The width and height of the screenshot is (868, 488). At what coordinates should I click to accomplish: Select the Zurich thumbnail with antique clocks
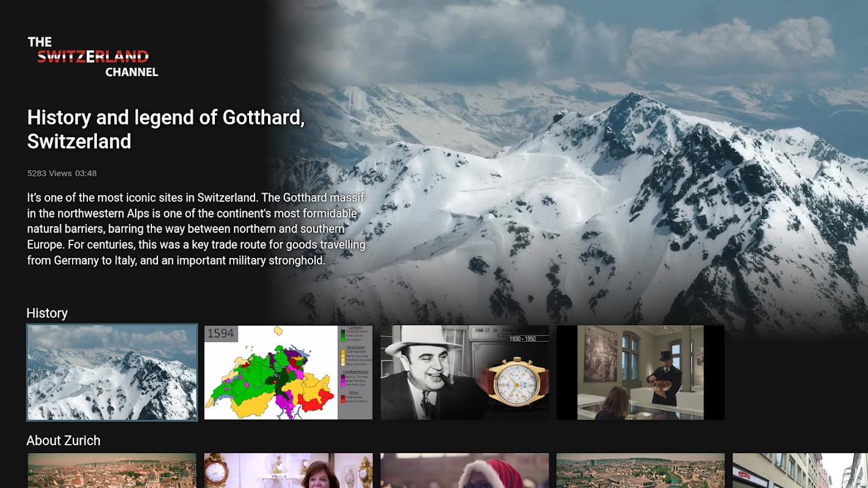click(288, 470)
